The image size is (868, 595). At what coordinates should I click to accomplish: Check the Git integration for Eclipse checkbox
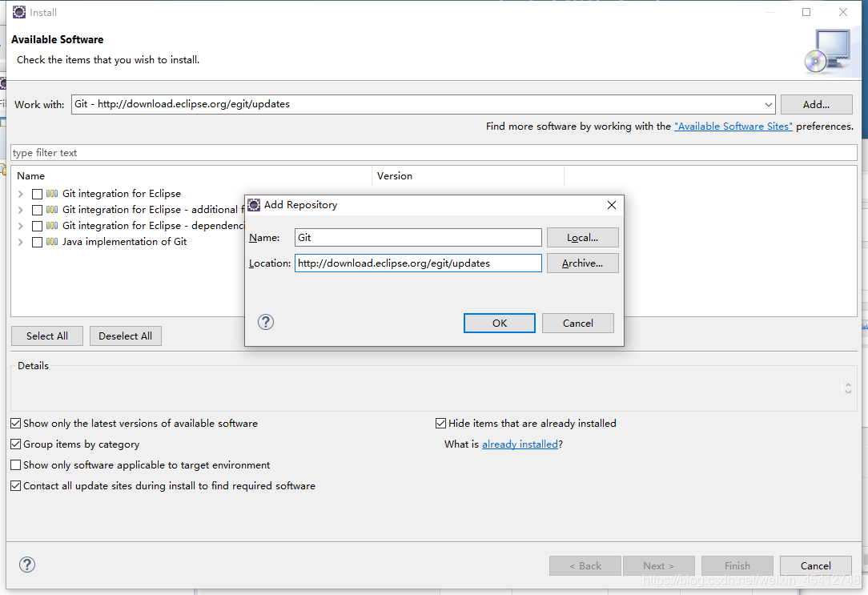pyautogui.click(x=37, y=195)
